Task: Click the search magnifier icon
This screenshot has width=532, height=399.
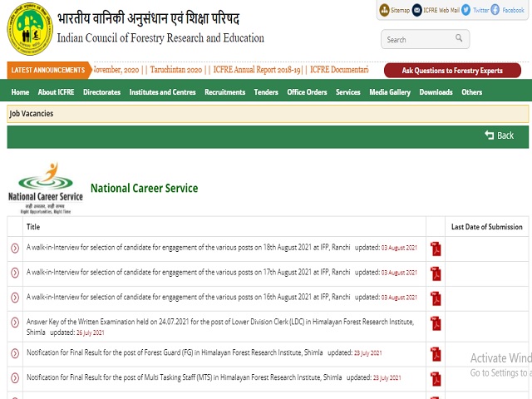Action: (x=457, y=39)
